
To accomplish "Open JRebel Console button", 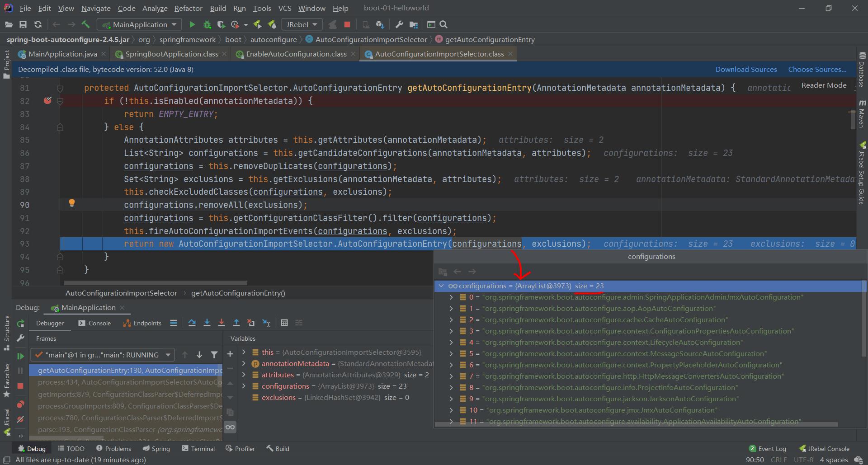I will [824, 448].
